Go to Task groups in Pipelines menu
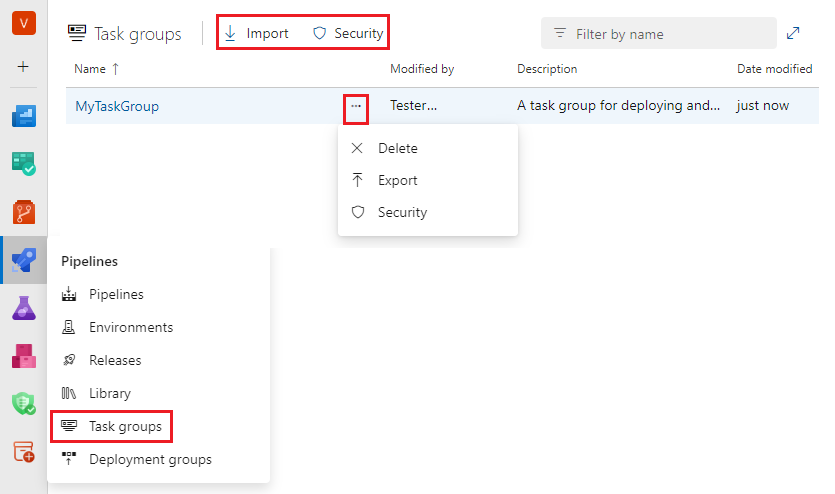Viewport: 835px width, 494px height. coord(124,426)
